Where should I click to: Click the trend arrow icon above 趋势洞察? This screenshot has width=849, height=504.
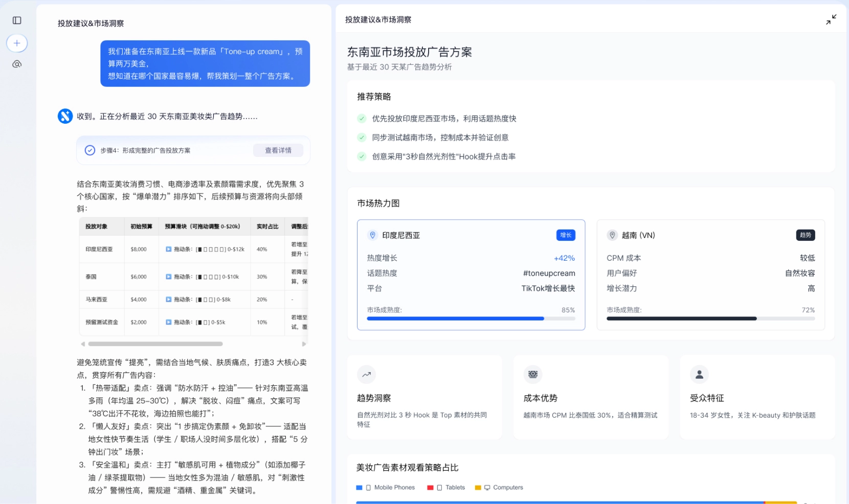tap(366, 374)
